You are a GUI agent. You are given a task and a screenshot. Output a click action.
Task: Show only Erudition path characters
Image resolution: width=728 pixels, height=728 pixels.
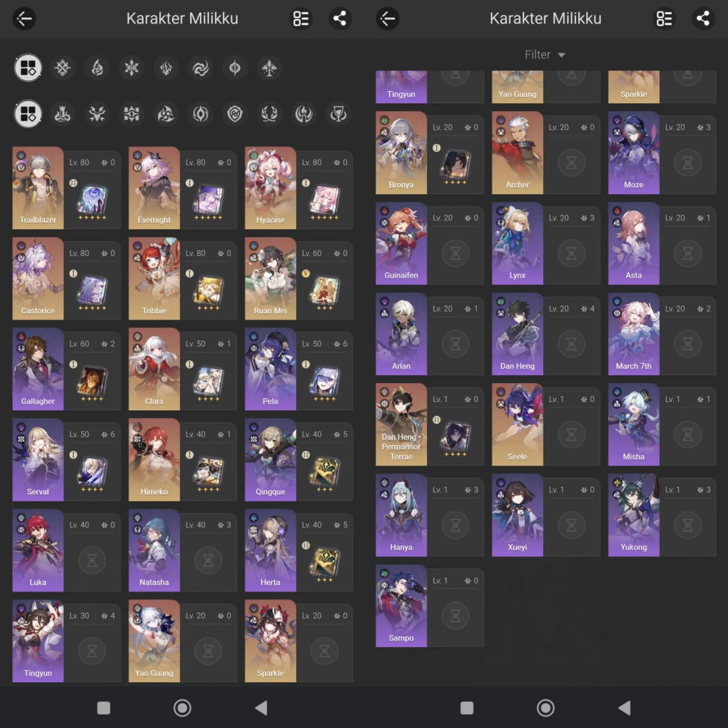132,114
